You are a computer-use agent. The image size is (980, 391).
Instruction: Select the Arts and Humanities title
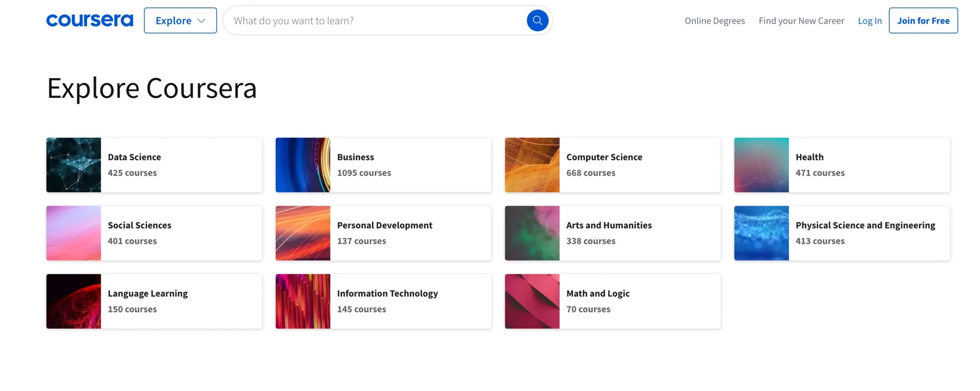[x=608, y=225]
